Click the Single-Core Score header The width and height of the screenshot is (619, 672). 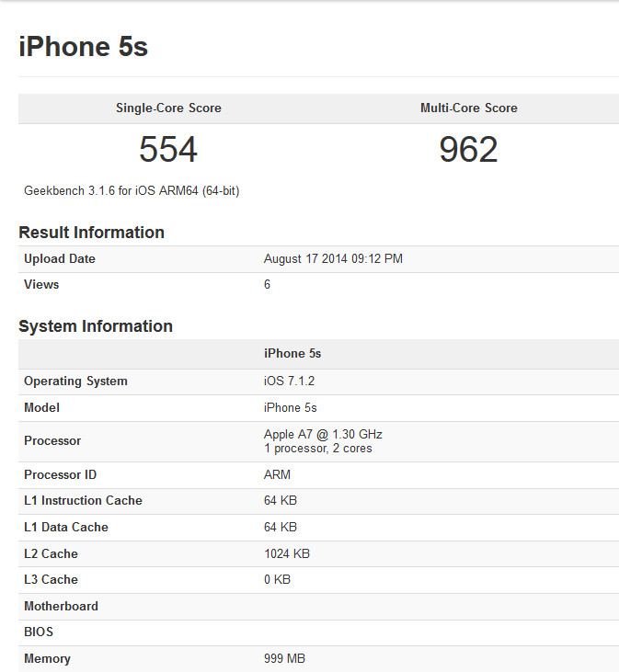pos(168,108)
